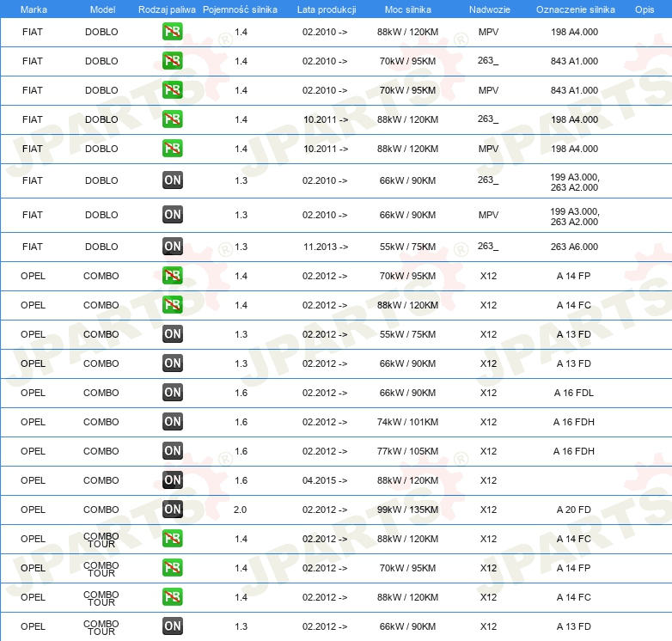The height and width of the screenshot is (641, 672).
Task: Select OPEL brand in 04.2015 row
Action: [33, 480]
